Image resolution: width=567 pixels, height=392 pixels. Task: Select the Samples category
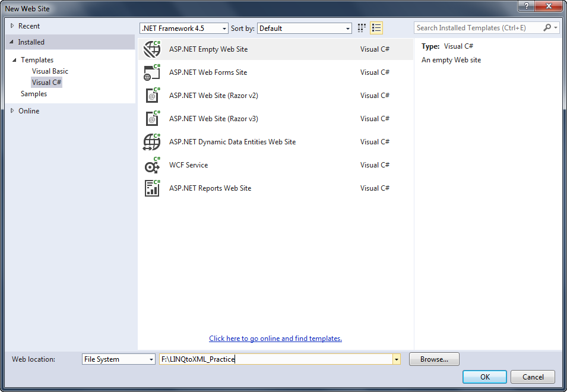34,94
